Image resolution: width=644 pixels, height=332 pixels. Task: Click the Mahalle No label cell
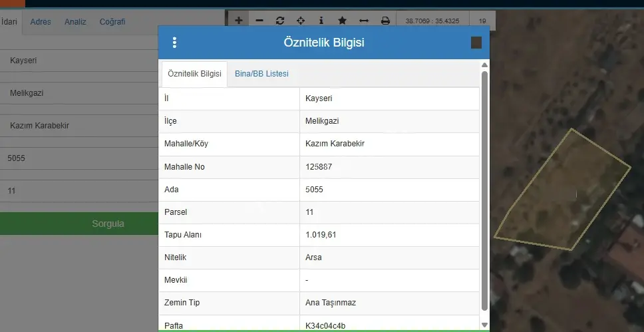pyautogui.click(x=229, y=167)
